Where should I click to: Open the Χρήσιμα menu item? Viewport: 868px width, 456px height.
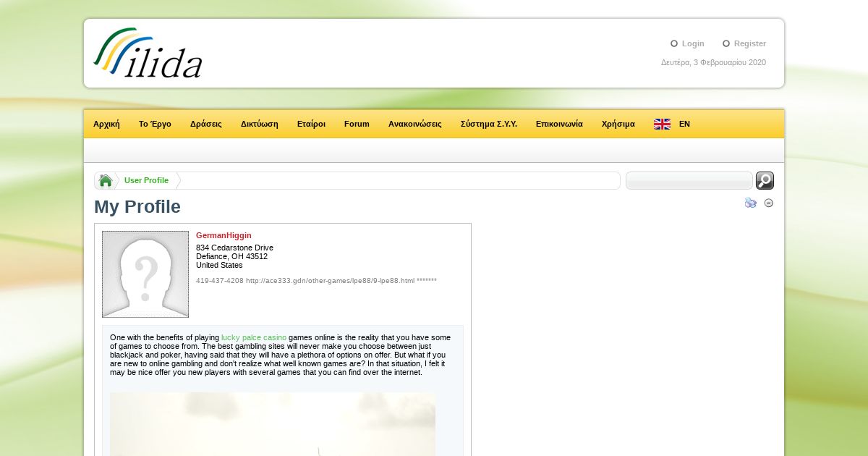pyautogui.click(x=618, y=124)
